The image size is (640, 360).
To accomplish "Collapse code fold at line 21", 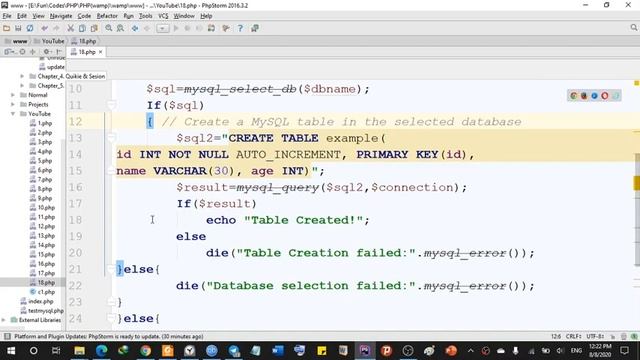I will [111, 269].
